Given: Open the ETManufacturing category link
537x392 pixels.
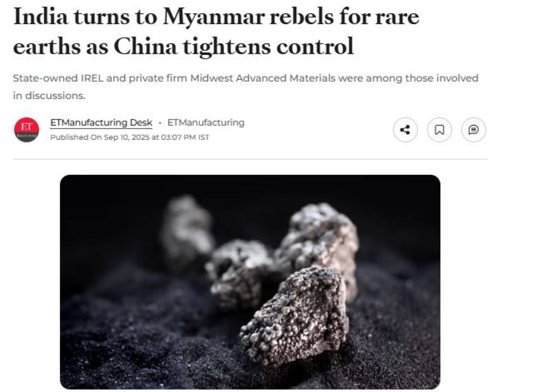Looking at the screenshot, I should point(206,122).
